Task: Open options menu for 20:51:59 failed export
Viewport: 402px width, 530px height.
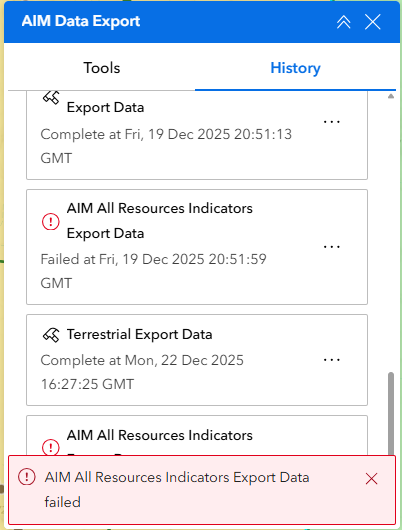Action: tap(332, 247)
